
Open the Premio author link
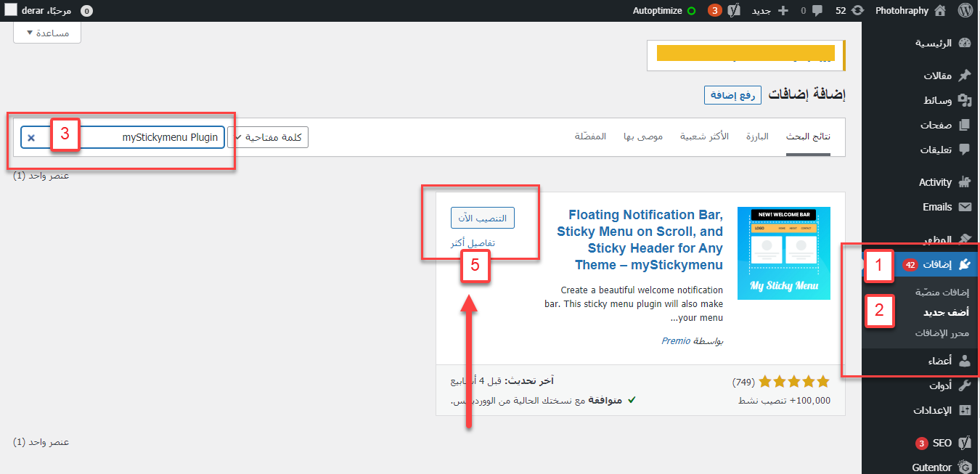676,340
